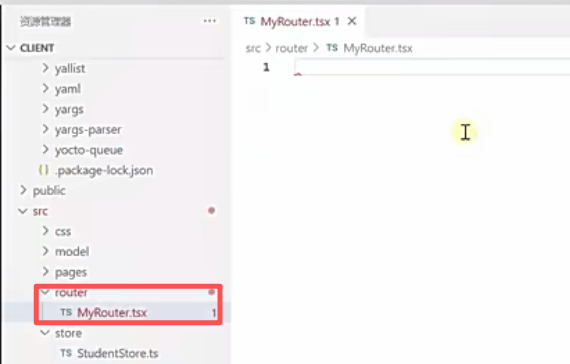570x364 pixels.
Task: Expand the yargs folder
Action: click(x=45, y=109)
